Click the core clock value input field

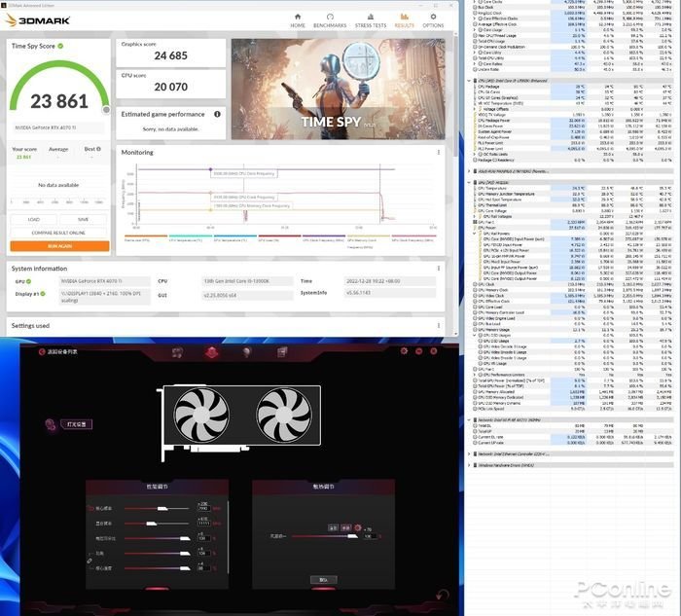203,508
